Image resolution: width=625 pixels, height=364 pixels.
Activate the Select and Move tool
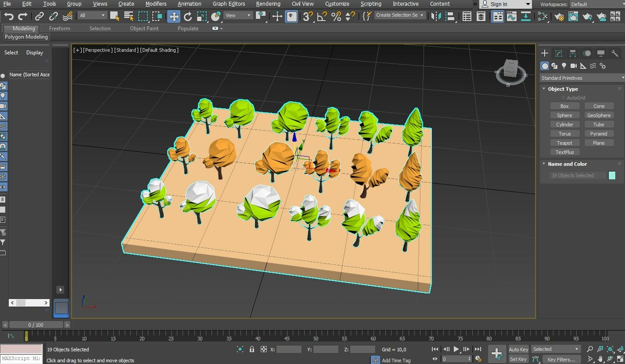click(173, 17)
